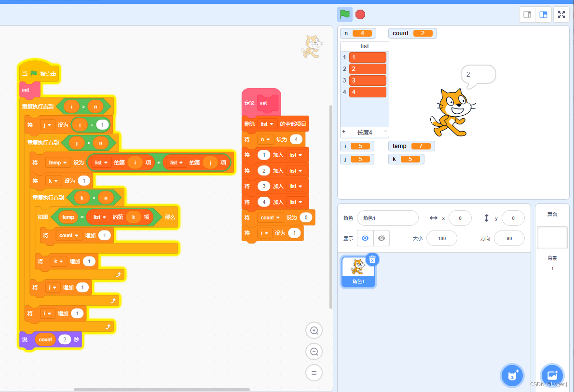Show the sprite with the eye icon
The image size is (574, 392).
pos(365,238)
